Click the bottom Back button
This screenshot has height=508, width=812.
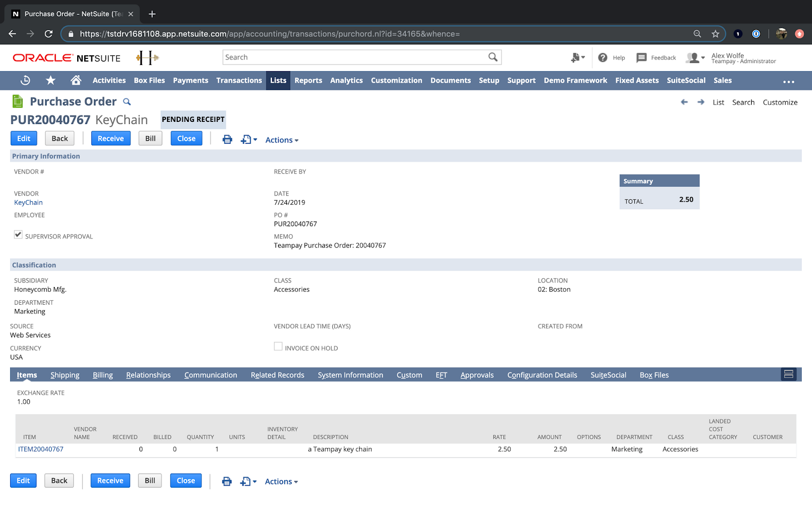click(59, 481)
